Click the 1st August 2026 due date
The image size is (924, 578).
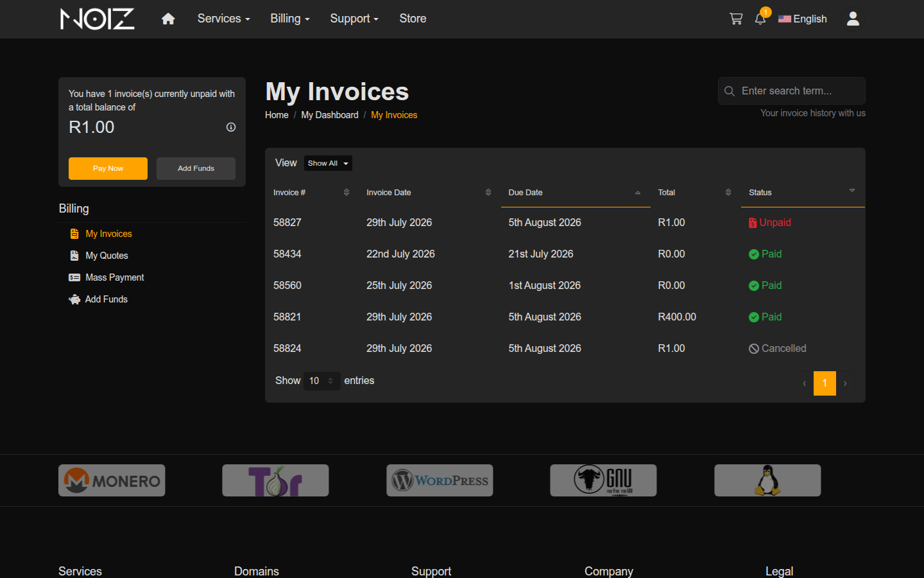point(545,286)
